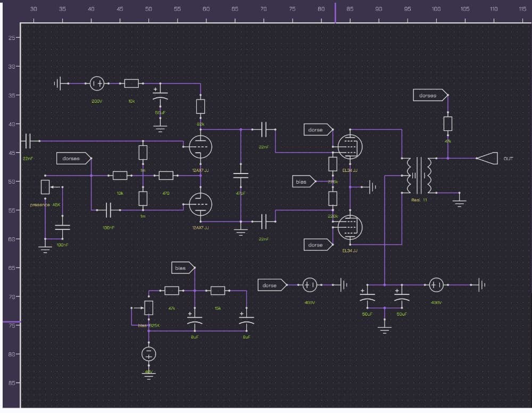The height and width of the screenshot is (413, 532).
Task: Click the "Real 11" transformer label
Action: pos(419,200)
